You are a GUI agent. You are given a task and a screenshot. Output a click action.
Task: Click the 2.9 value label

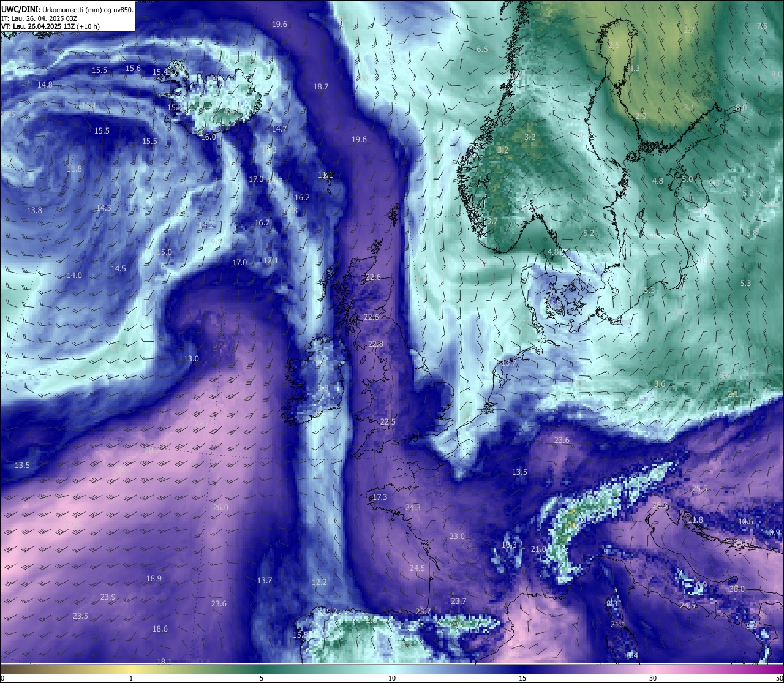[x=641, y=116]
